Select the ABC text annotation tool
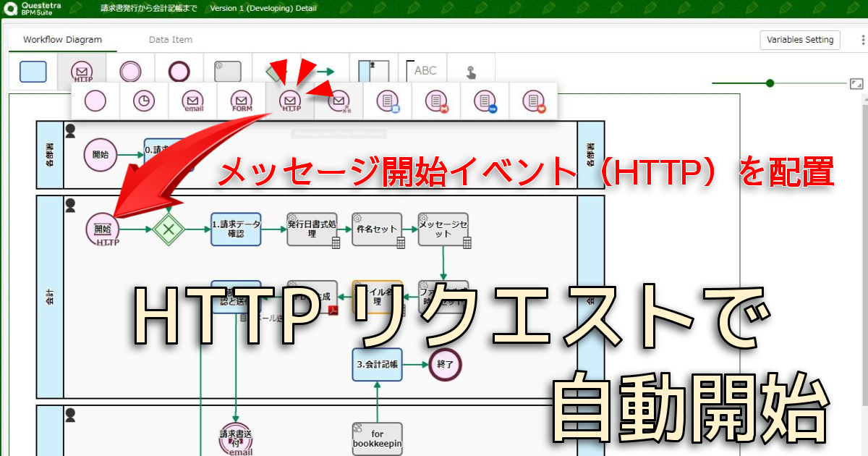Viewport: 868px width, 456px height. (422, 72)
